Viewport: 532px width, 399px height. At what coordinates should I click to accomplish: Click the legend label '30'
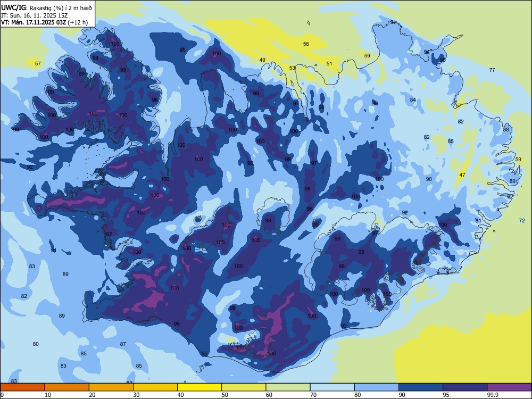[136, 395]
